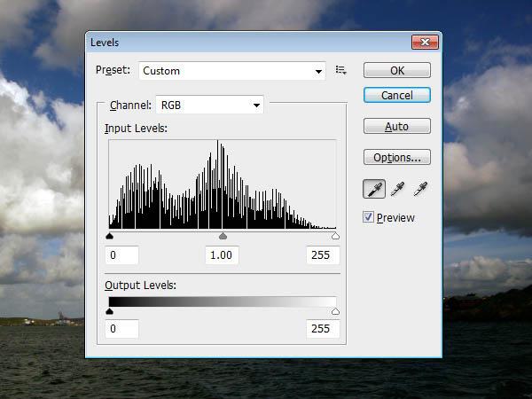The image size is (532, 399).
Task: Open the preset options menu icon
Action: coord(340,70)
